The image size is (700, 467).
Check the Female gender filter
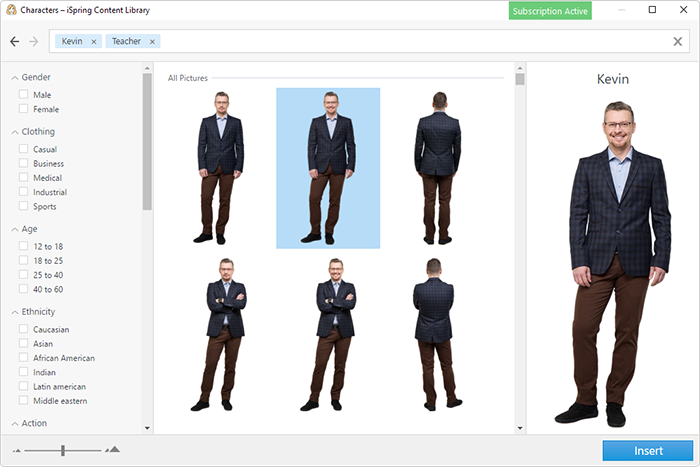(x=24, y=108)
